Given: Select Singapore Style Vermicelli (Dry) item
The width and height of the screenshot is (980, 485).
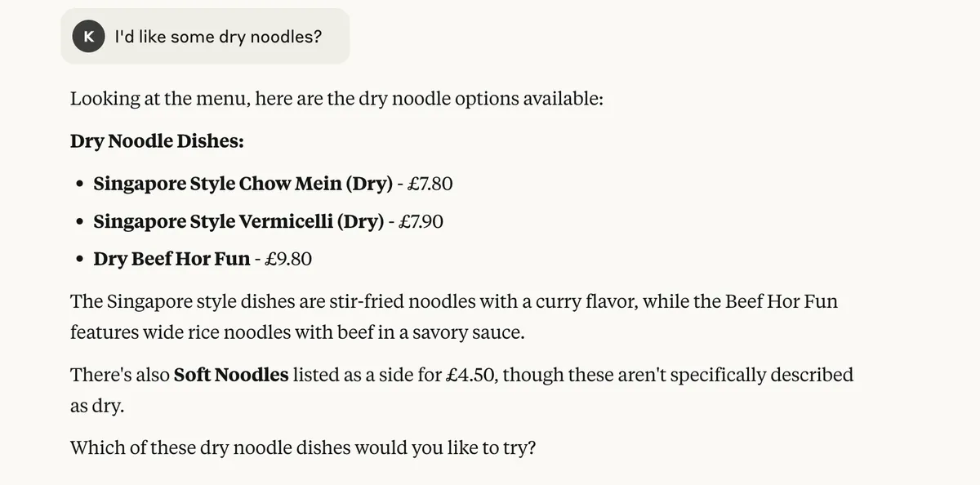Looking at the screenshot, I should (x=238, y=221).
